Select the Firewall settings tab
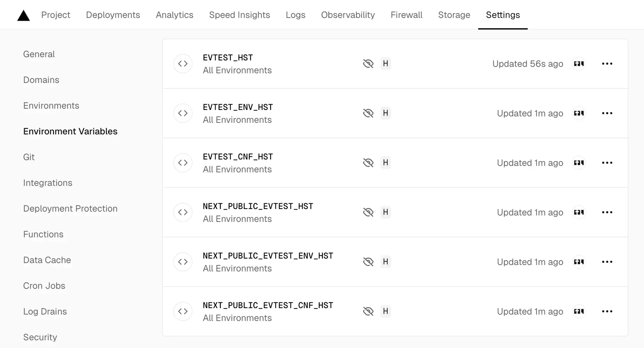 tap(406, 15)
